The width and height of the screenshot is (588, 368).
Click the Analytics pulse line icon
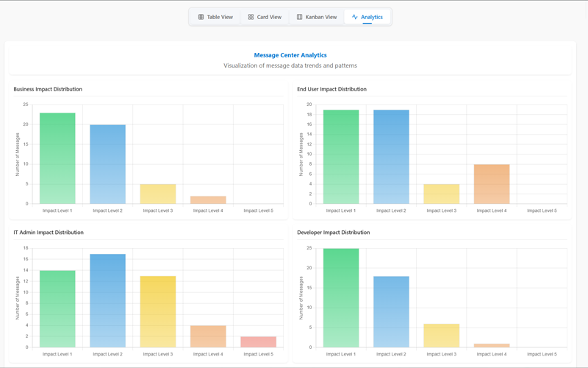pyautogui.click(x=355, y=17)
